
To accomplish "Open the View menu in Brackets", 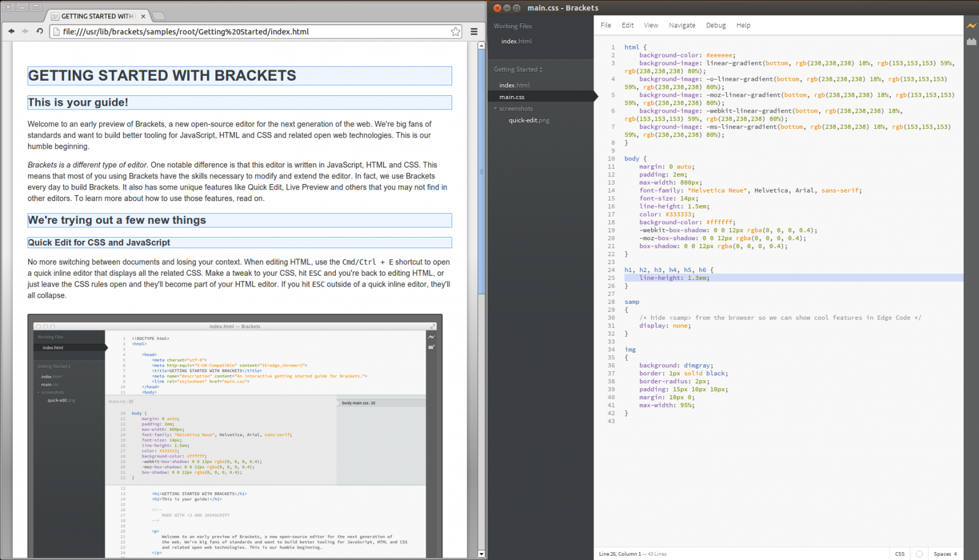I will (651, 25).
